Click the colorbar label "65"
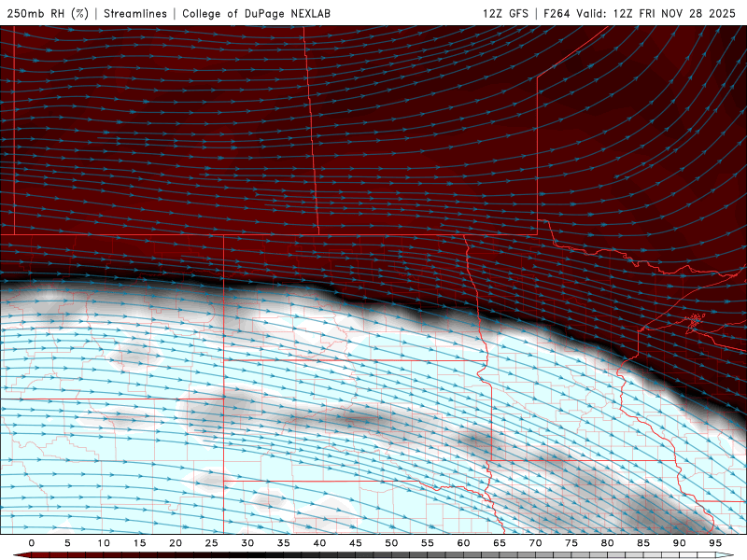Image resolution: width=747 pixels, height=560 pixels. point(500,543)
